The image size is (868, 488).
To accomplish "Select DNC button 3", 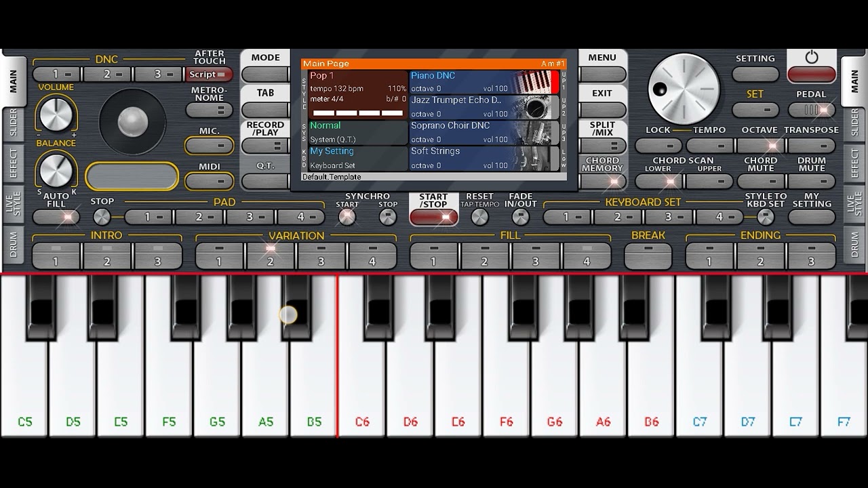I will (159, 74).
